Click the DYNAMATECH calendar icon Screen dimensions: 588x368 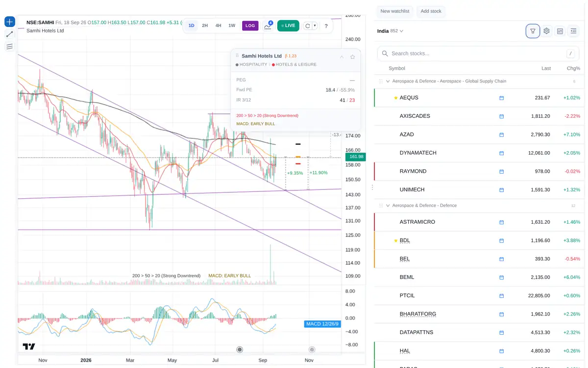pos(501,153)
